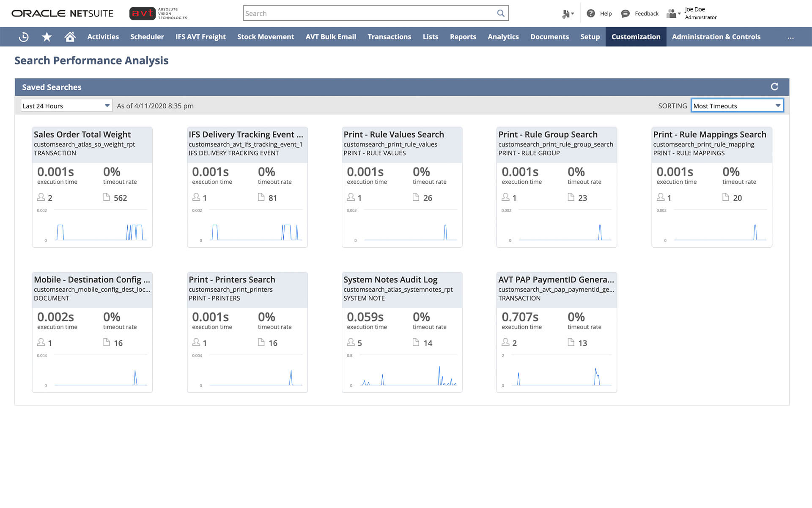Screen dimensions: 812x508
Task: Open the role switcher user icon
Action: click(x=672, y=14)
